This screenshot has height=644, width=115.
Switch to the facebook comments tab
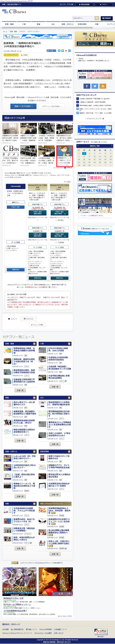(28, 319)
